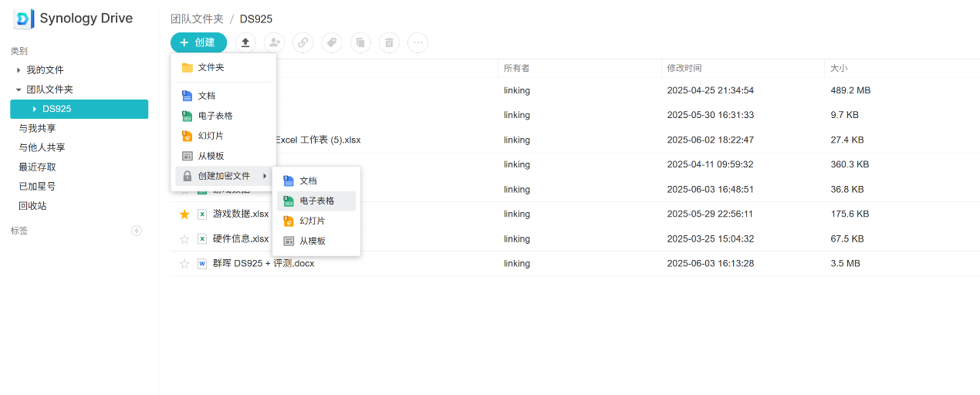Collapse the 团队文件夹 tree node
The image size is (980, 395).
click(x=19, y=89)
